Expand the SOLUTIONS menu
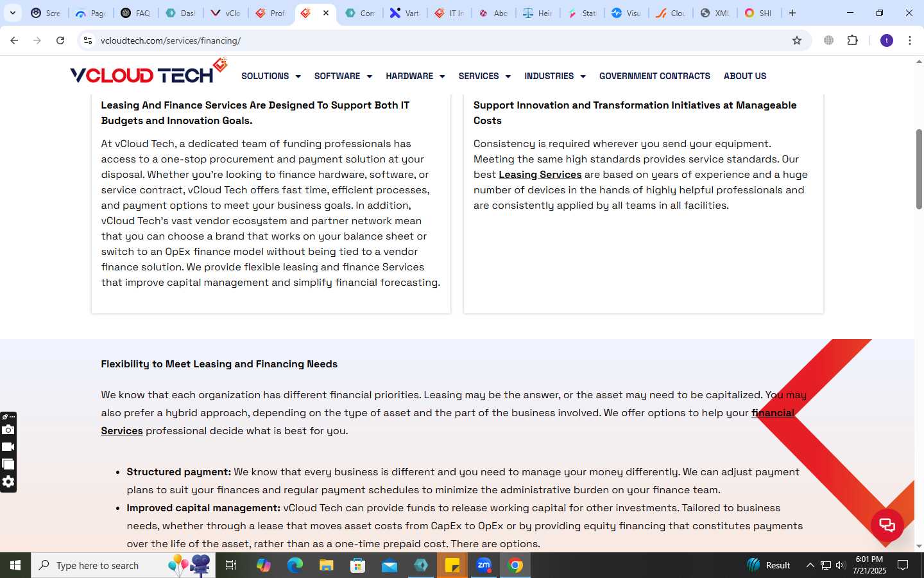Screen dimensions: 924x578 click(x=271, y=76)
